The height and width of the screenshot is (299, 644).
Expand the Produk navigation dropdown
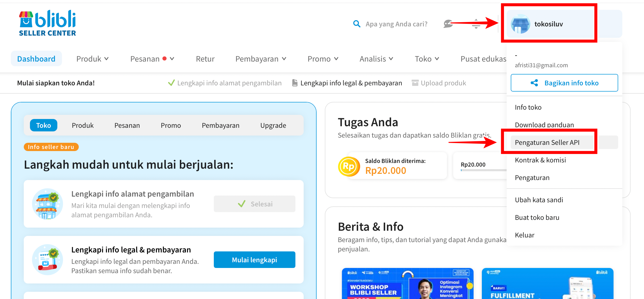tap(106, 59)
